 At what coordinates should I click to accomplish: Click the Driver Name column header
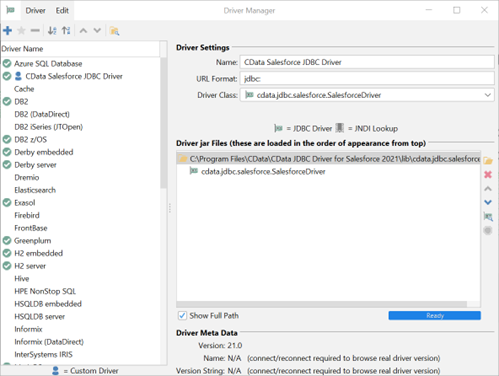[80, 49]
